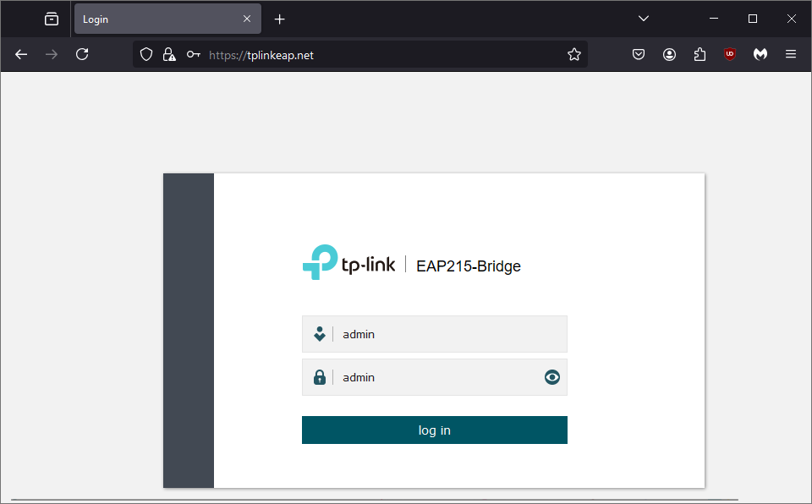The width and height of the screenshot is (812, 504).
Task: Go back to previous page
Action: [x=21, y=54]
